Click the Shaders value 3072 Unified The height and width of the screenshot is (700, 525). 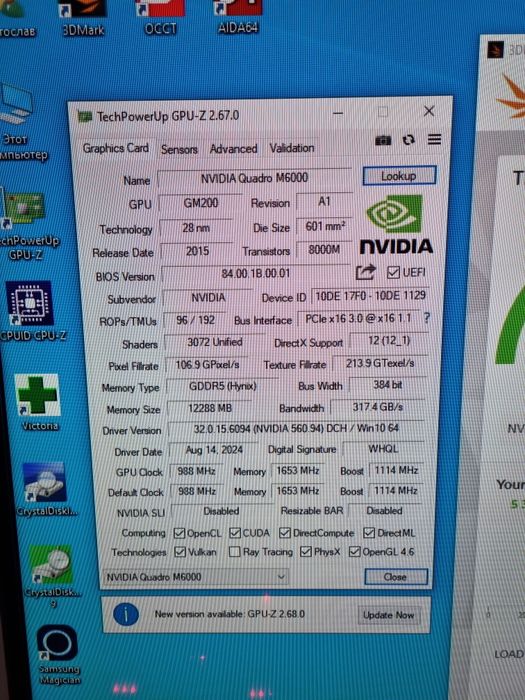click(215, 342)
